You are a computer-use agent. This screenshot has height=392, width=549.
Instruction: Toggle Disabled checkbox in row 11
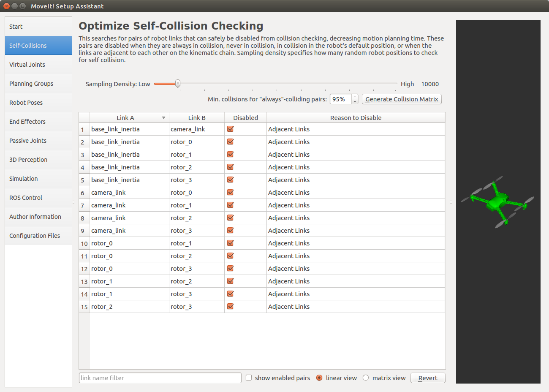(230, 256)
